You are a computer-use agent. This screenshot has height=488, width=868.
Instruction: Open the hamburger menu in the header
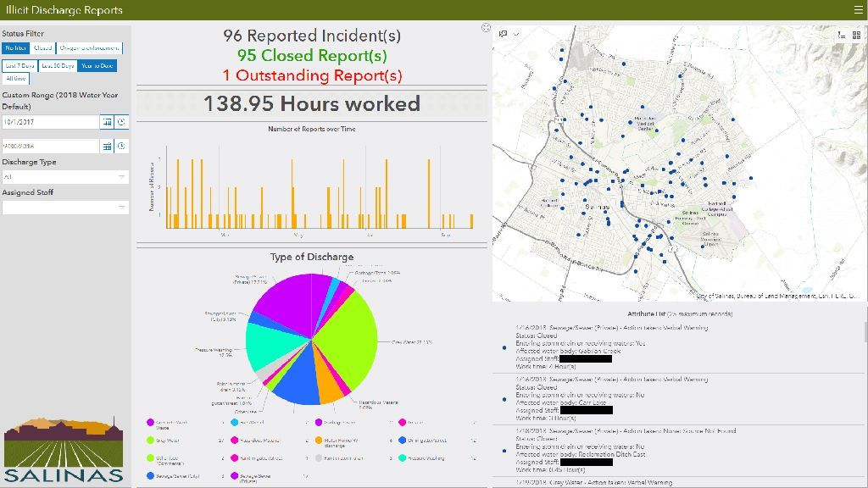[x=858, y=10]
